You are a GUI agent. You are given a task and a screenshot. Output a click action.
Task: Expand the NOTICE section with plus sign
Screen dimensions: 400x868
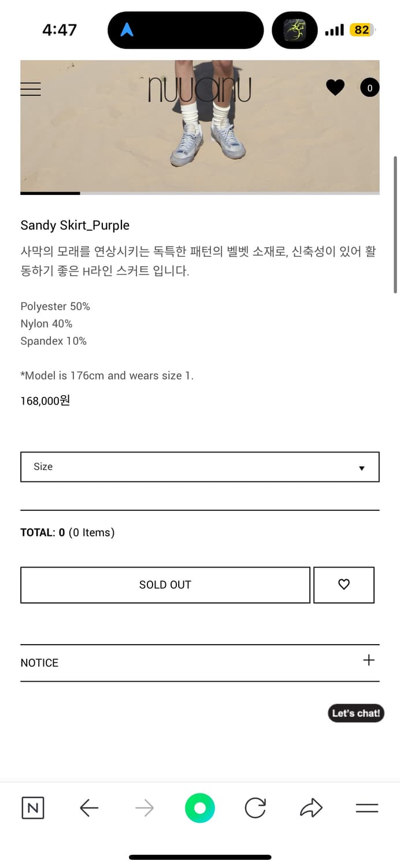click(x=368, y=660)
